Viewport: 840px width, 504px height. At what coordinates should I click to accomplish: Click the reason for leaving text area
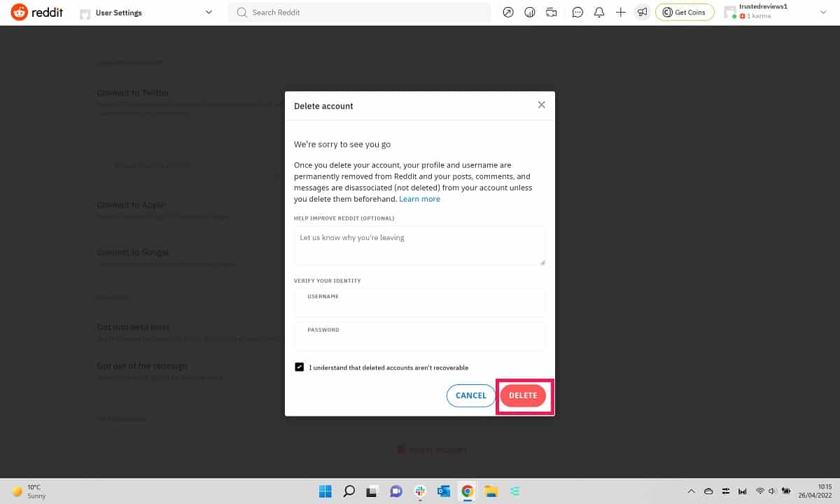pos(420,246)
